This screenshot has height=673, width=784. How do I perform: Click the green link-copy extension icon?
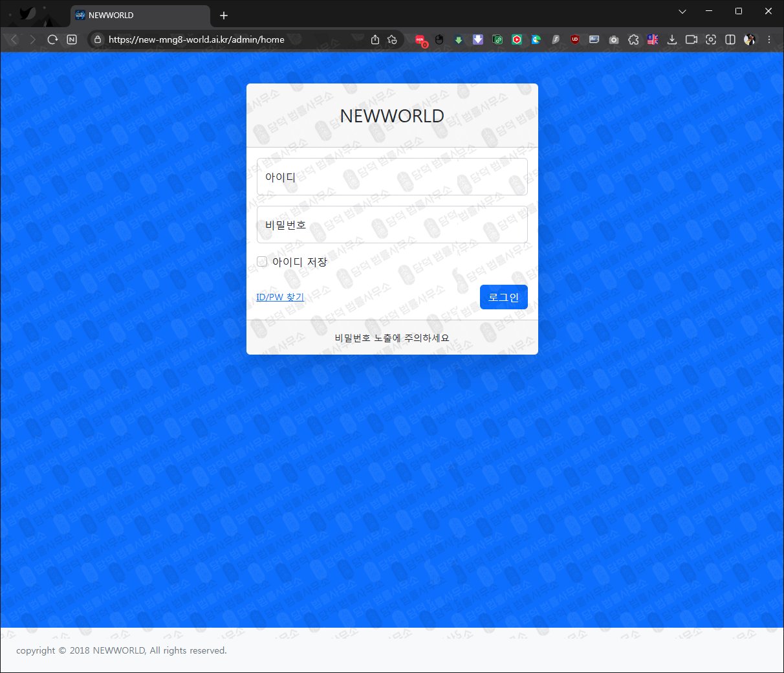pyautogui.click(x=497, y=39)
